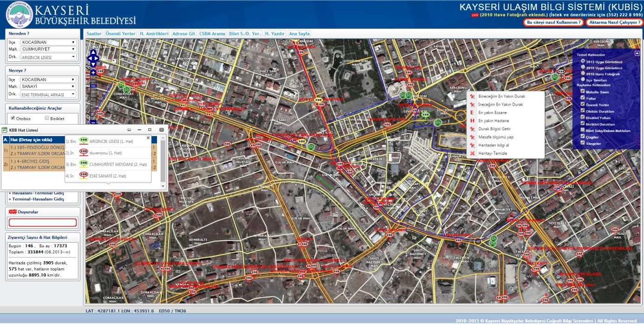Screen dimensions: 644x324
Task: Click the KBB stop icon next to duvenonu
Action: click(84, 153)
